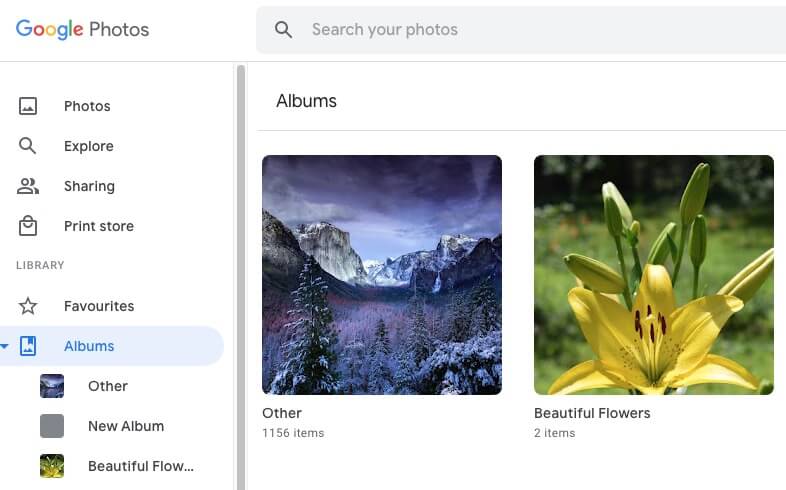Click the Explore magnifier icon
Screen dimensions: 786x490
coord(27,146)
